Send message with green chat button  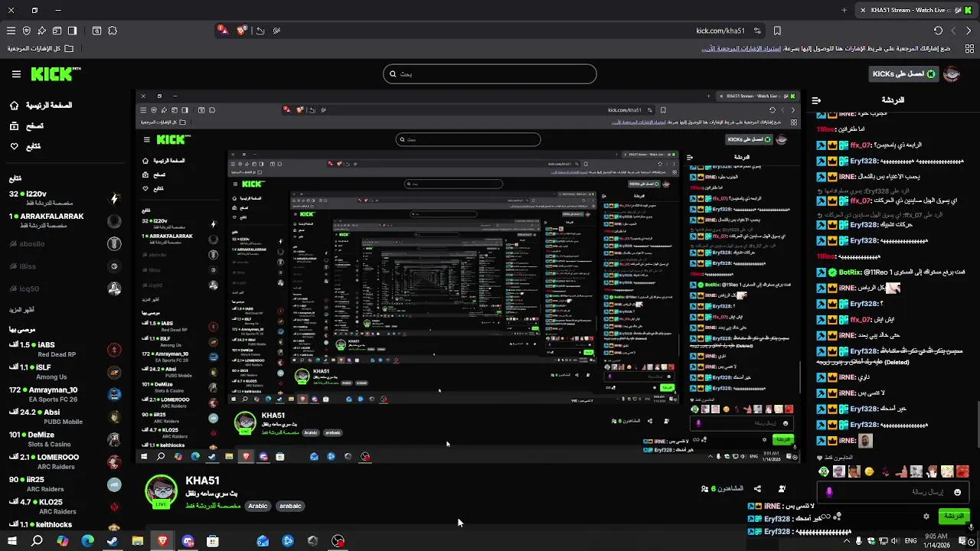point(954,517)
